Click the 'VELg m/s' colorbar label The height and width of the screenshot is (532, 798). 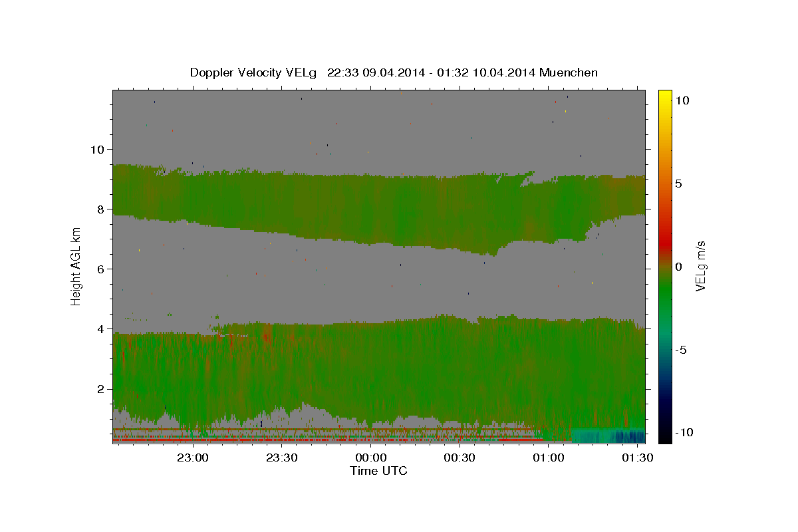(701, 267)
